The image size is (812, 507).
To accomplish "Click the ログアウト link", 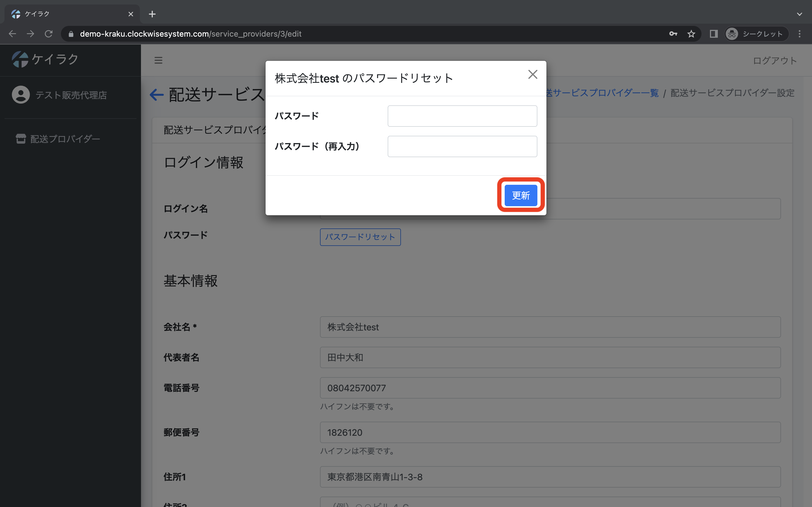I will [775, 61].
